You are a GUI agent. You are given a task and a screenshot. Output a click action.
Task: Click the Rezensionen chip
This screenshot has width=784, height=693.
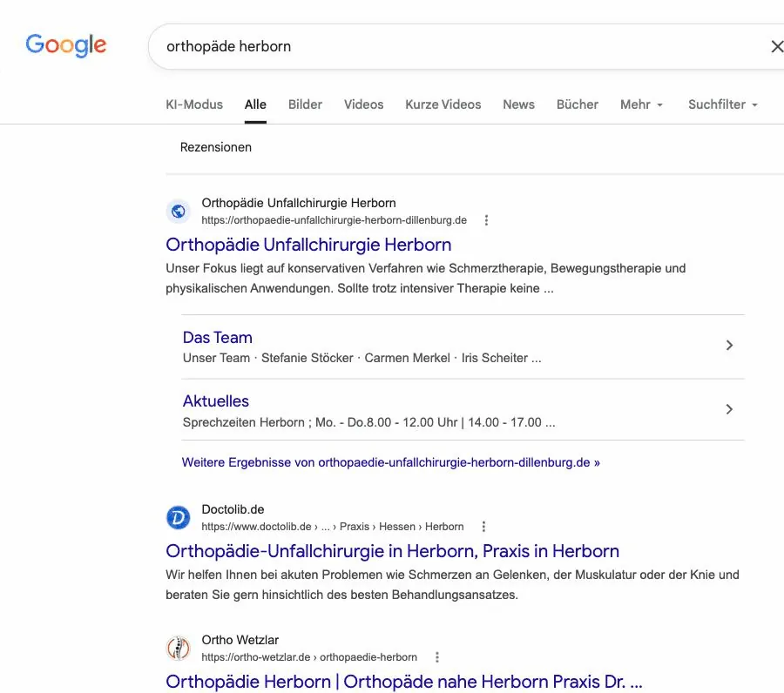click(215, 147)
